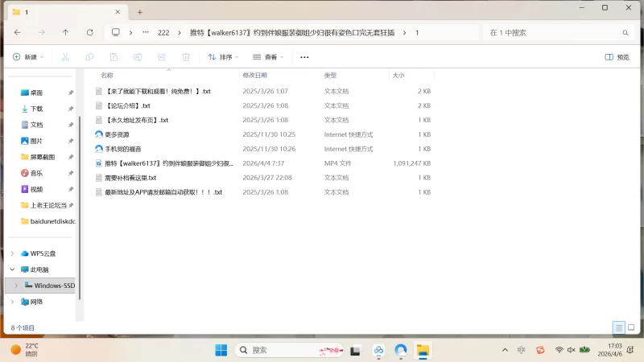Open the 查看 view options dropdown
This screenshot has height=362, width=644.
pos(268,57)
